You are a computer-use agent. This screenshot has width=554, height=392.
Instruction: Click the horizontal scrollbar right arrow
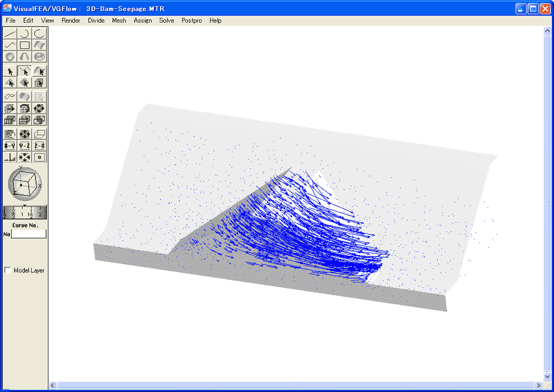point(538,385)
